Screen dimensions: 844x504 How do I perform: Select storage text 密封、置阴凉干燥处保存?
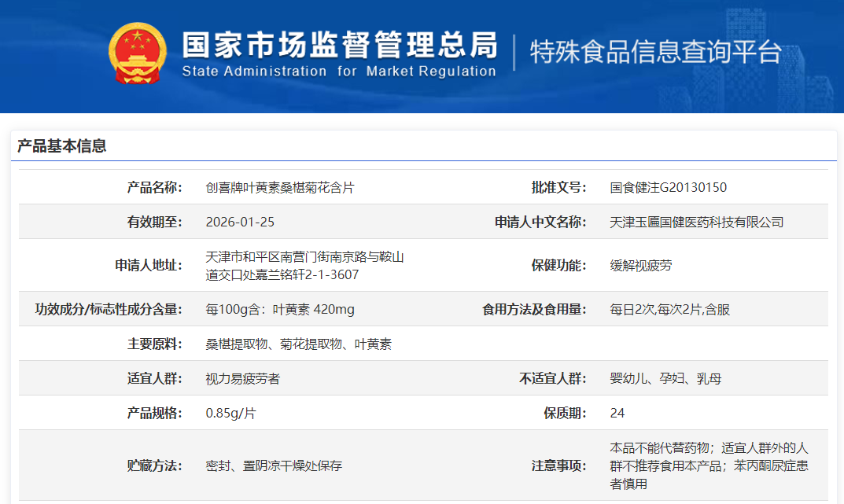pos(274,465)
